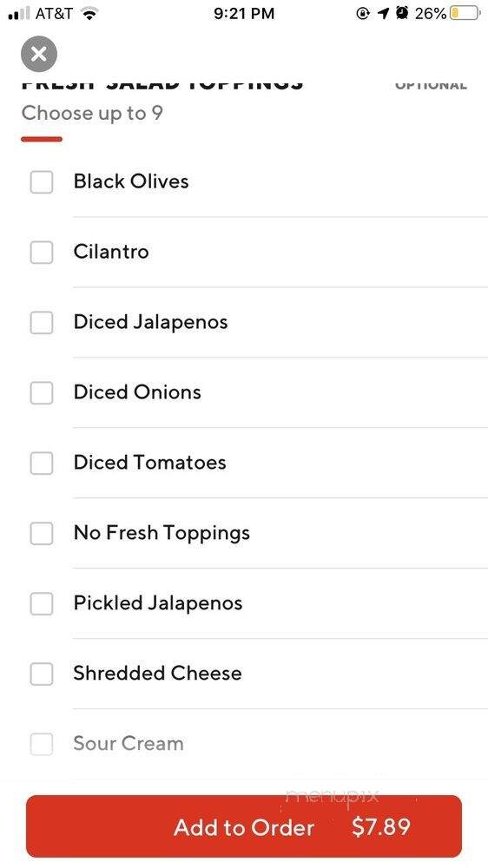Tap the battery icon in status bar
The image size is (488, 868).
(x=465, y=13)
